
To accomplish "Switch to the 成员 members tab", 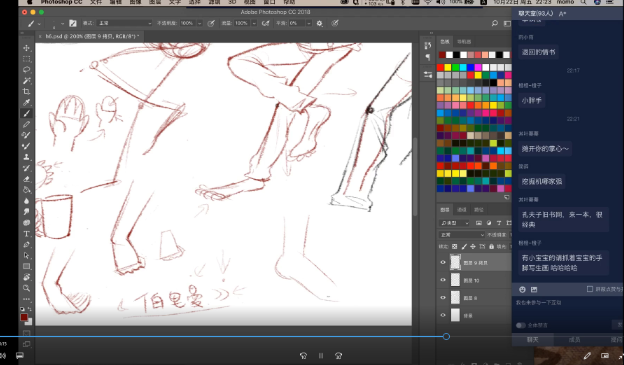I will (x=574, y=340).
